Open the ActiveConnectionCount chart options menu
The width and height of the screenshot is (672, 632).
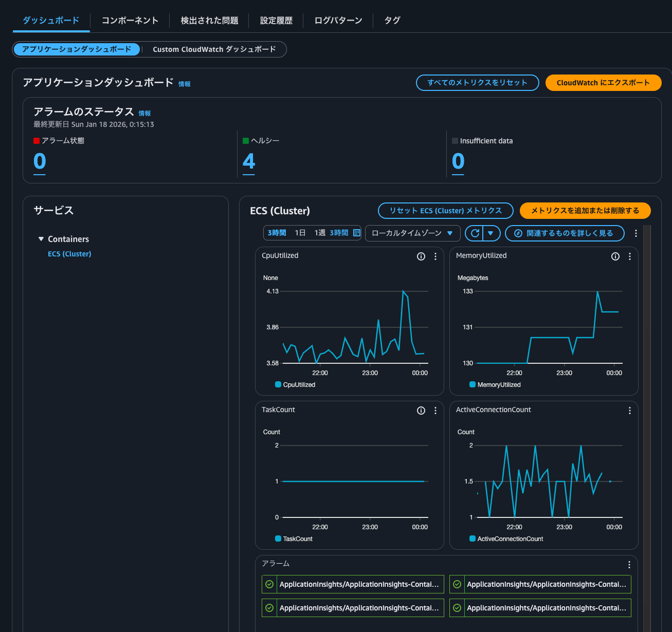click(630, 411)
